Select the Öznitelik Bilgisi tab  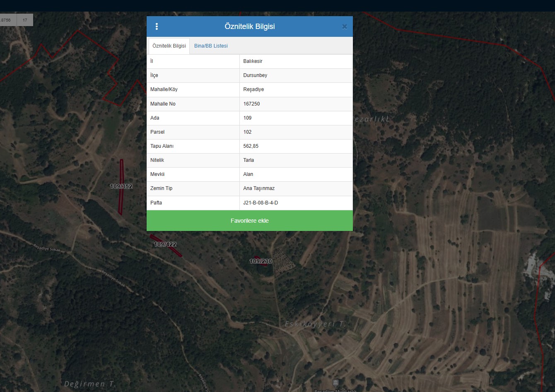pyautogui.click(x=169, y=46)
